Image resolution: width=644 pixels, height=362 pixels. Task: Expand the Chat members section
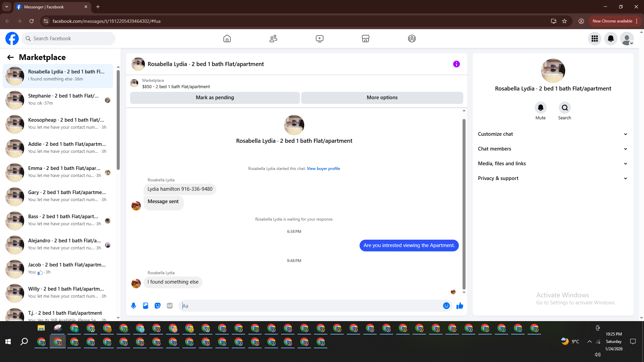(x=552, y=149)
